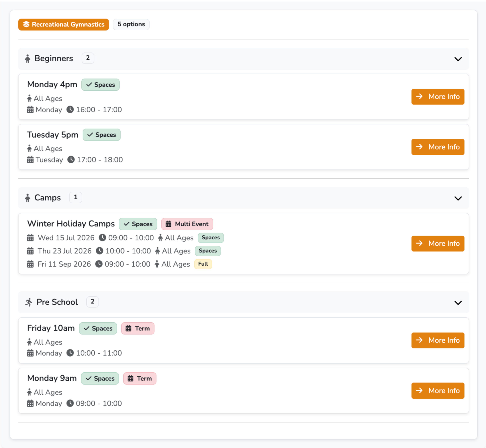Click calendar icon in the Multi Event badge
The width and height of the screenshot is (486, 448).
point(168,224)
